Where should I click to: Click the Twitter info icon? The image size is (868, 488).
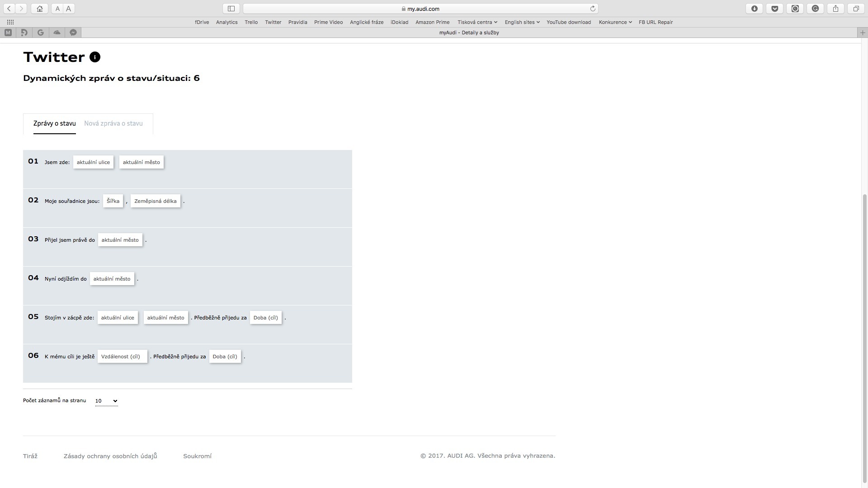[x=95, y=57]
